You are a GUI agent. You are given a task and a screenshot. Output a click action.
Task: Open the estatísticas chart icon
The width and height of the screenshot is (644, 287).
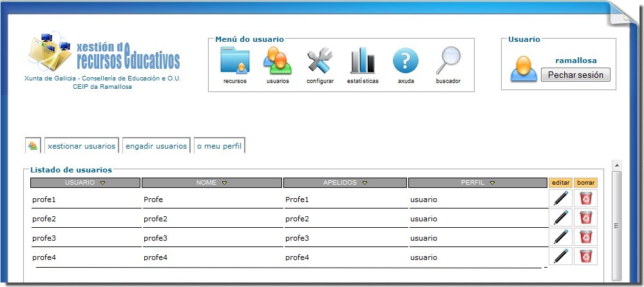[363, 62]
